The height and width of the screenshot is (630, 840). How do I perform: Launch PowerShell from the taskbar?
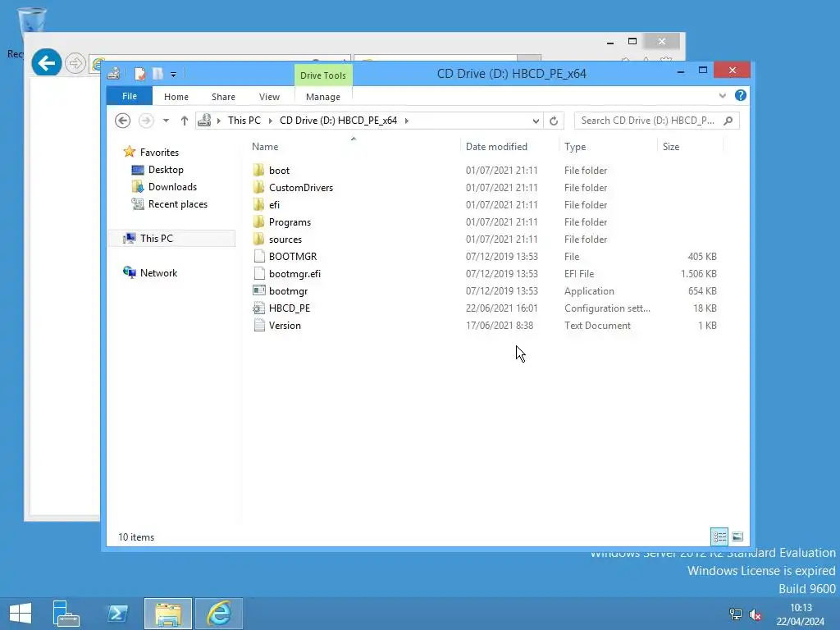[117, 614]
